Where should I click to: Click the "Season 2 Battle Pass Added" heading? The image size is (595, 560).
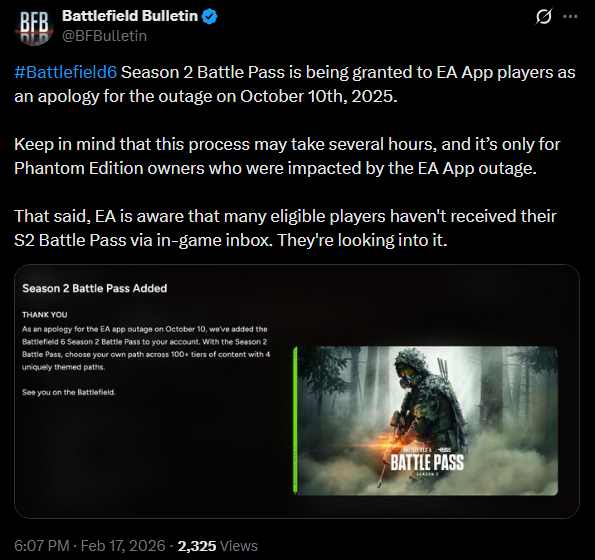tap(95, 288)
